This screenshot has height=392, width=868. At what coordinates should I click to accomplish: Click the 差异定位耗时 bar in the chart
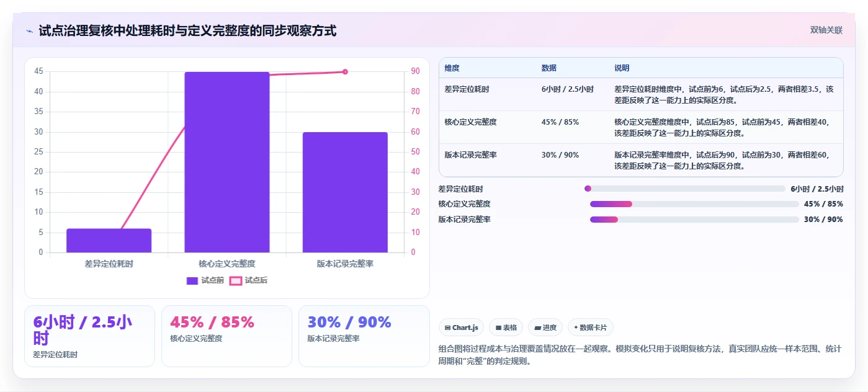109,241
